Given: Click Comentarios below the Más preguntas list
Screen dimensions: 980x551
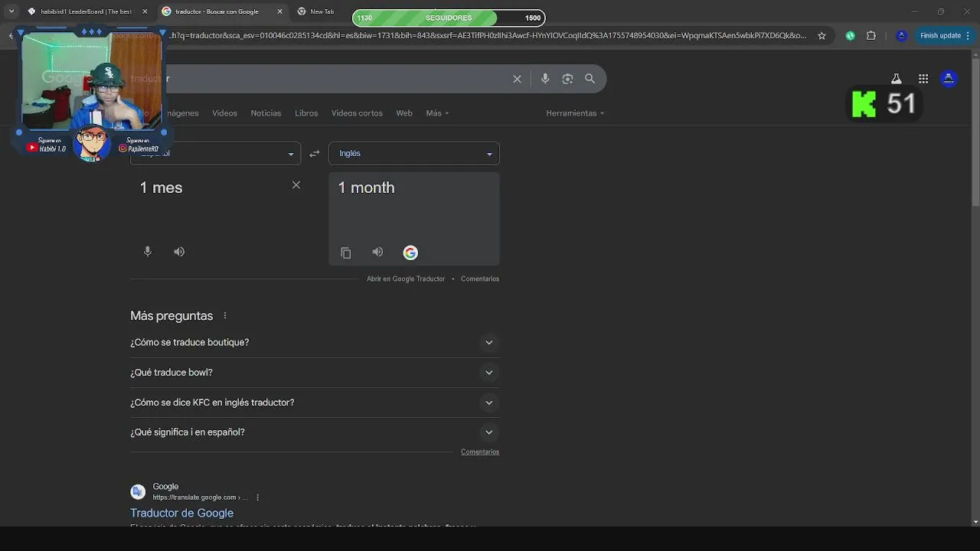Looking at the screenshot, I should click(x=480, y=452).
